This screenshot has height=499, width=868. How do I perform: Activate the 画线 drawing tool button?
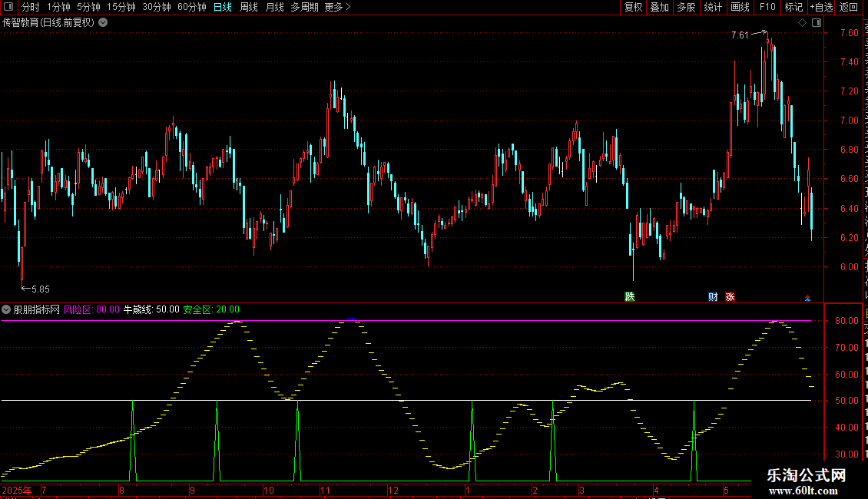click(x=740, y=7)
